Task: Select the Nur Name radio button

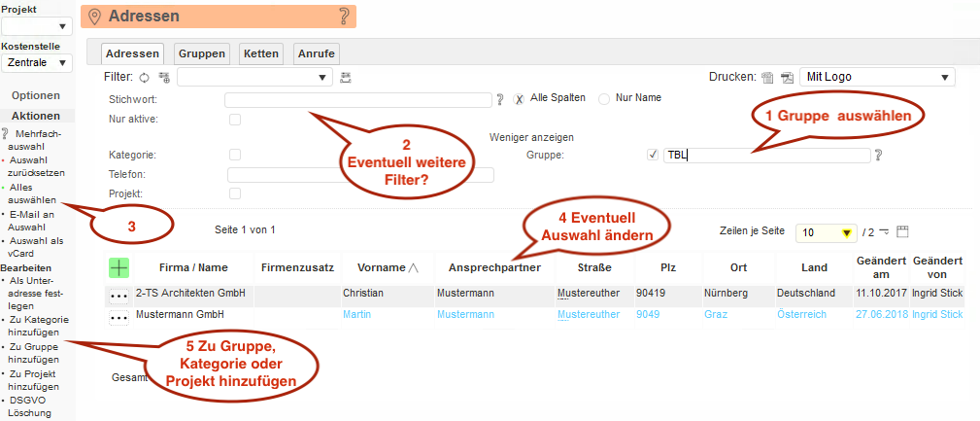Action: point(604,99)
